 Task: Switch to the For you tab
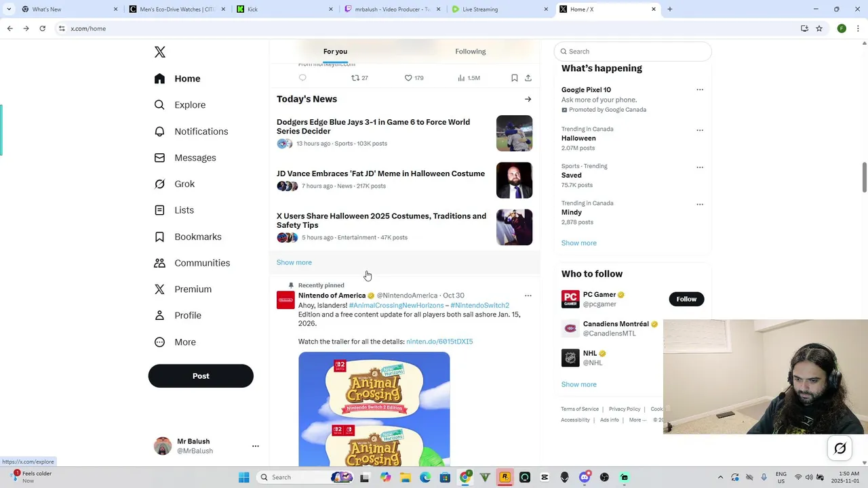pos(335,52)
